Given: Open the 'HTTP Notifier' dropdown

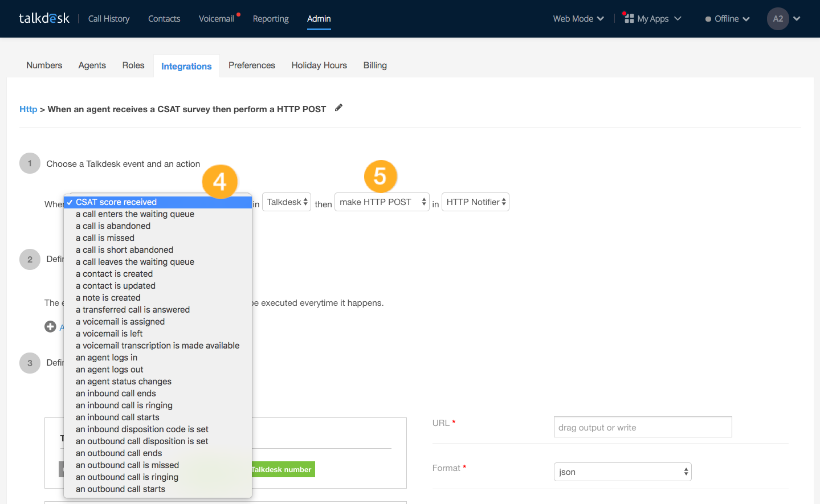Looking at the screenshot, I should [475, 202].
